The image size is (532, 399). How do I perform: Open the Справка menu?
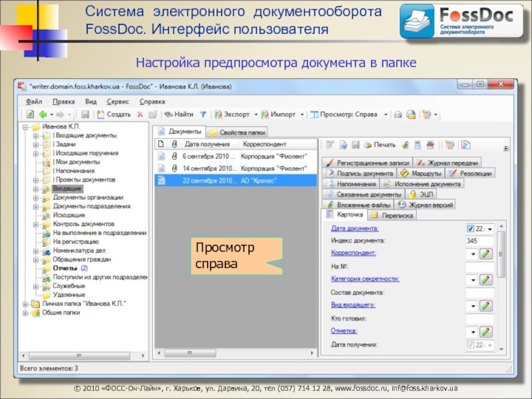(152, 102)
